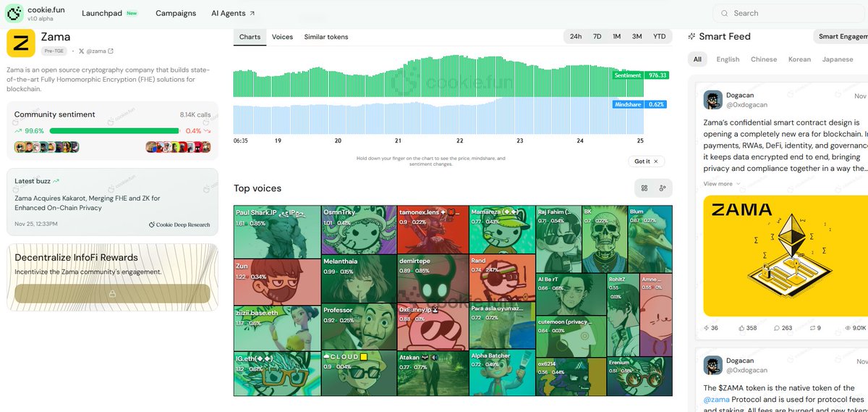Open Cookie Deep Research link
Image resolution: width=868 pixels, height=412 pixels.
tap(179, 224)
